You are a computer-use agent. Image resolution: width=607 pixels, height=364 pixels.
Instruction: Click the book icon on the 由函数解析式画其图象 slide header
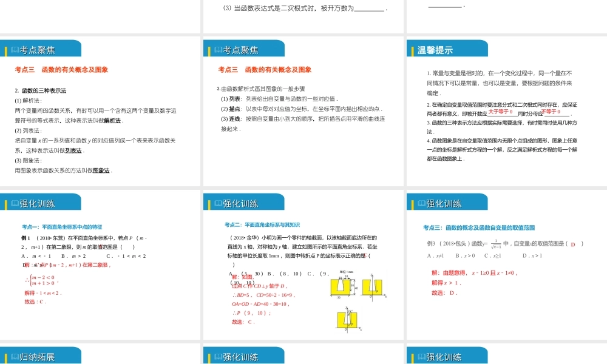click(x=219, y=50)
